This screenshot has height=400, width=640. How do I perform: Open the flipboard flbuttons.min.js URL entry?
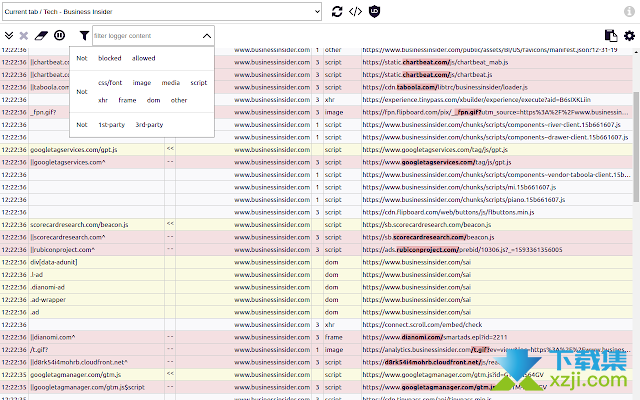448,212
